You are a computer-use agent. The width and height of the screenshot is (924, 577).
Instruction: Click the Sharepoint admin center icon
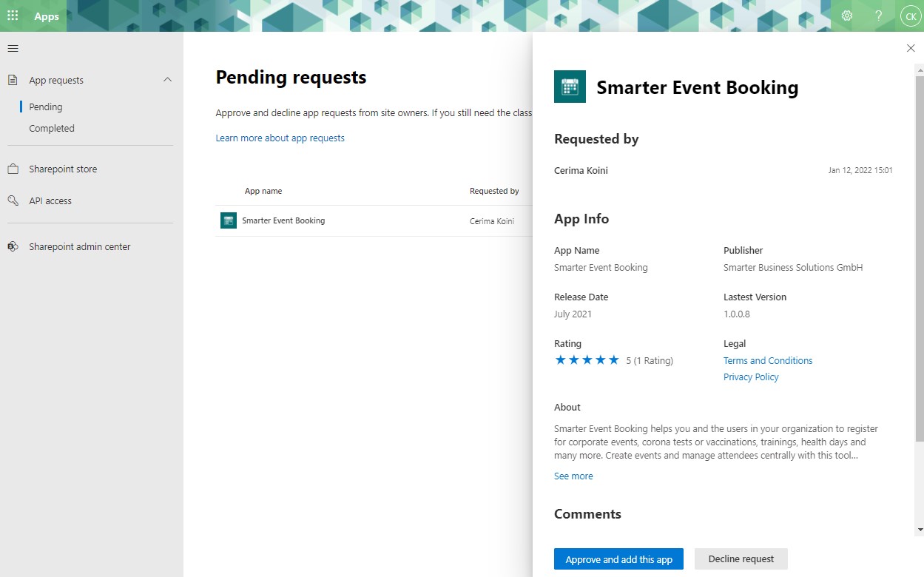pyautogui.click(x=13, y=246)
